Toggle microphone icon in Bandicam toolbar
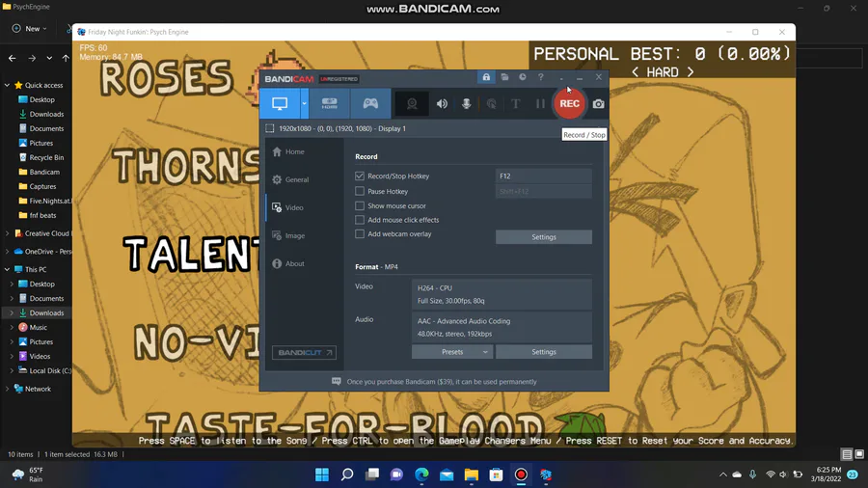868x488 pixels. coord(466,103)
